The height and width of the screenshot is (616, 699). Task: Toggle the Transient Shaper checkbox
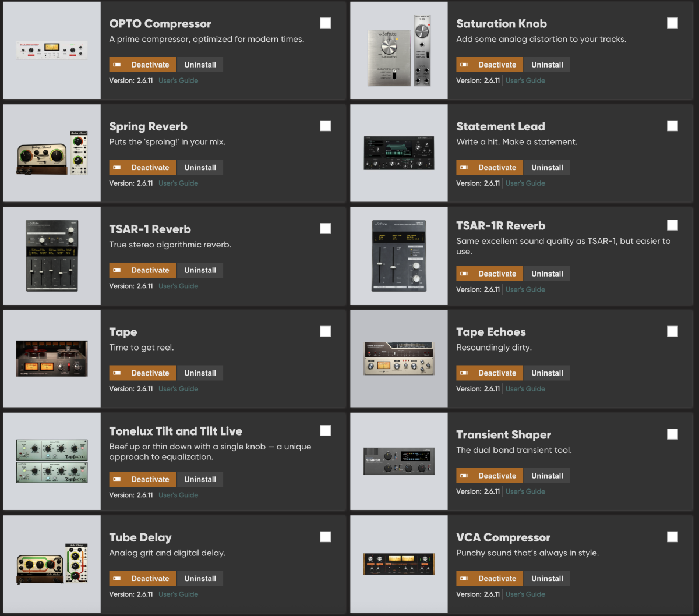coord(673,434)
